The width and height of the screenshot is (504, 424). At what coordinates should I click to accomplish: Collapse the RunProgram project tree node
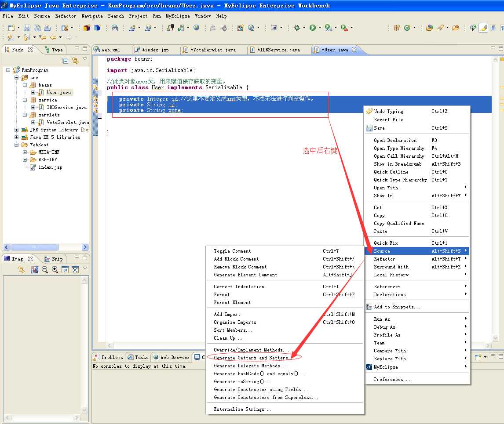(x=8, y=70)
